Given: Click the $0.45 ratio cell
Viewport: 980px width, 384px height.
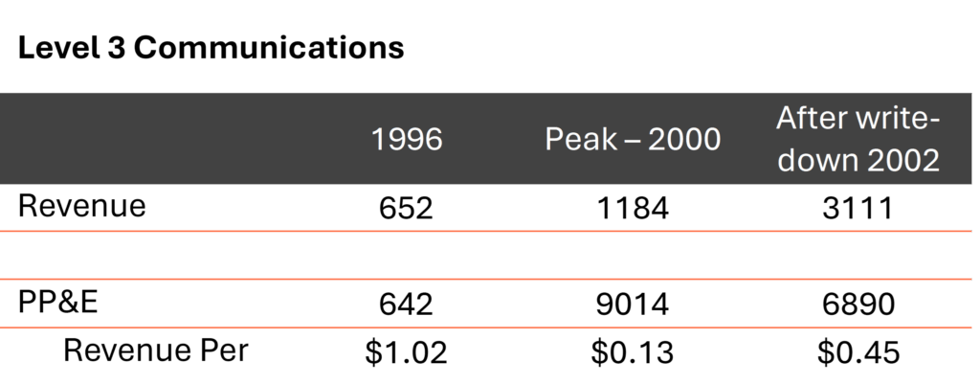Looking at the screenshot, I should pyautogui.click(x=857, y=353).
